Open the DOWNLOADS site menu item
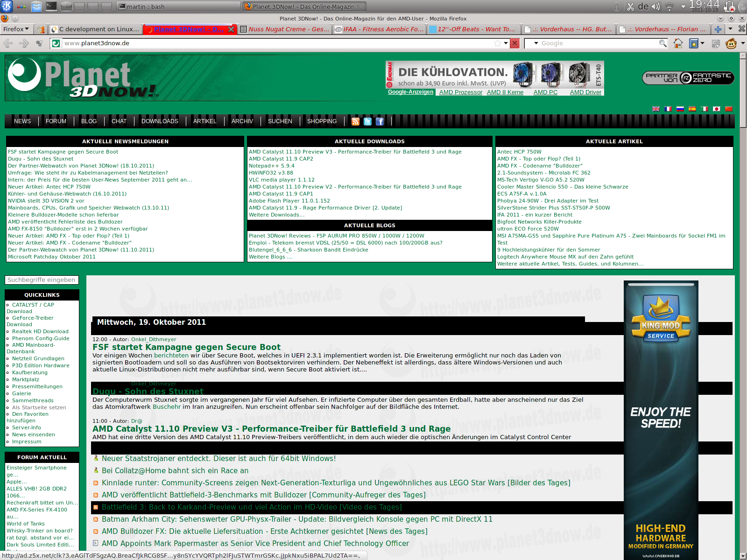 point(160,121)
